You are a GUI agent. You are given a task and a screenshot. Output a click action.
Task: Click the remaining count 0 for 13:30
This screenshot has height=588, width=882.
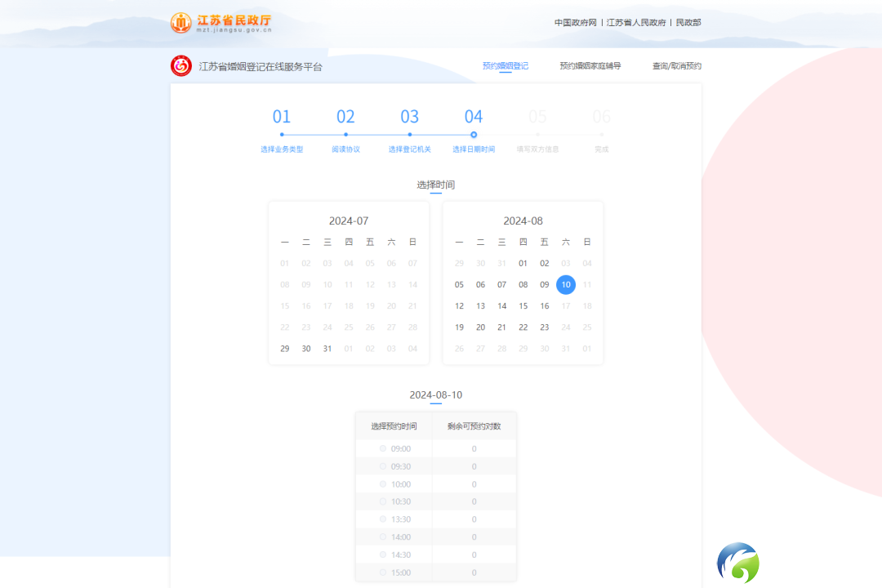click(x=474, y=519)
